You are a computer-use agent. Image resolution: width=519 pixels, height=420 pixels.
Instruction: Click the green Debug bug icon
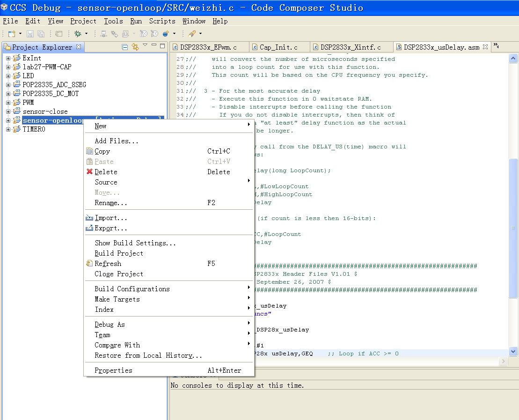point(78,34)
